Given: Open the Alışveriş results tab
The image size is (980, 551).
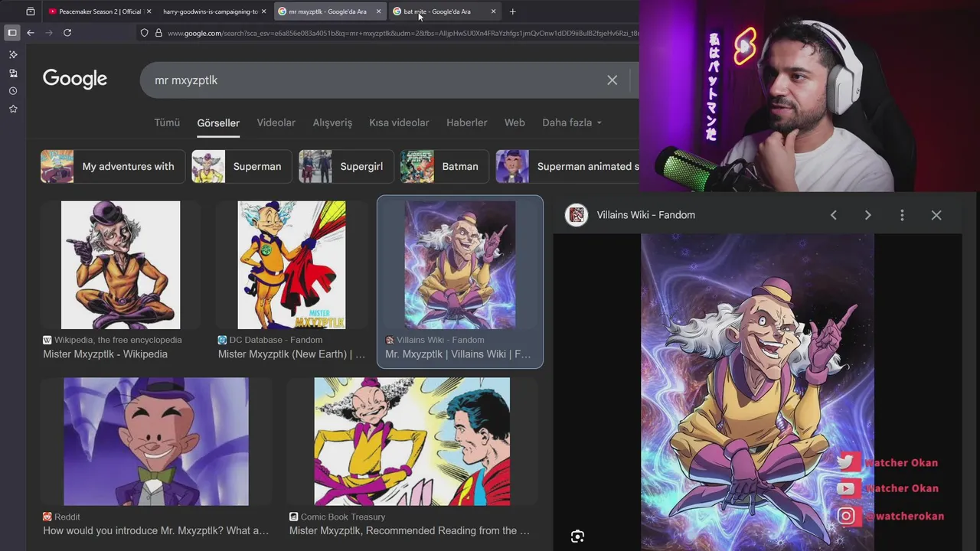Looking at the screenshot, I should point(332,122).
